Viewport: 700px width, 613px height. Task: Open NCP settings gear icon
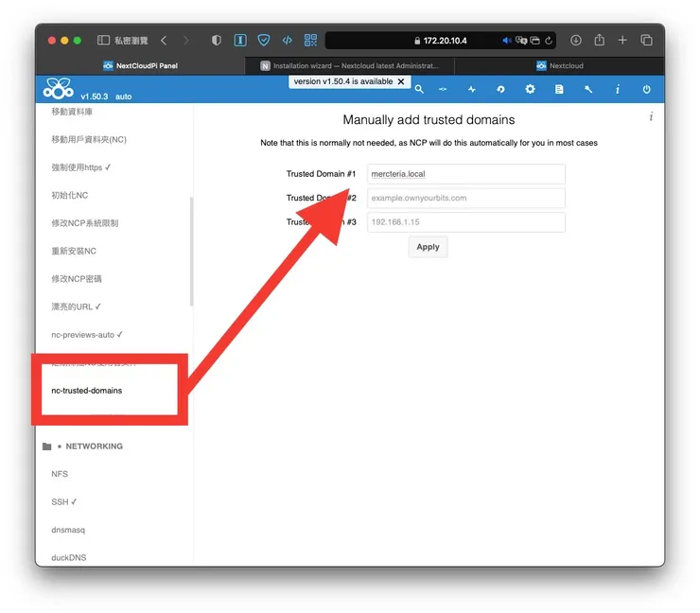[530, 89]
